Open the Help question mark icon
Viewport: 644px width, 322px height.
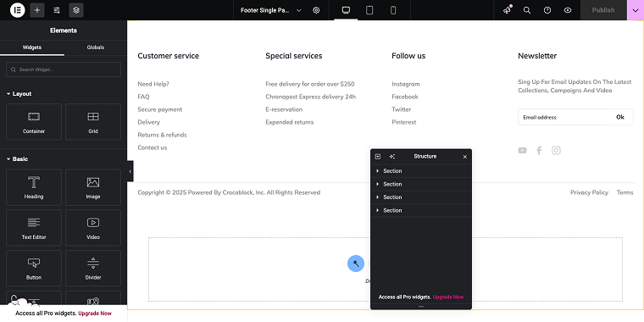pyautogui.click(x=547, y=10)
